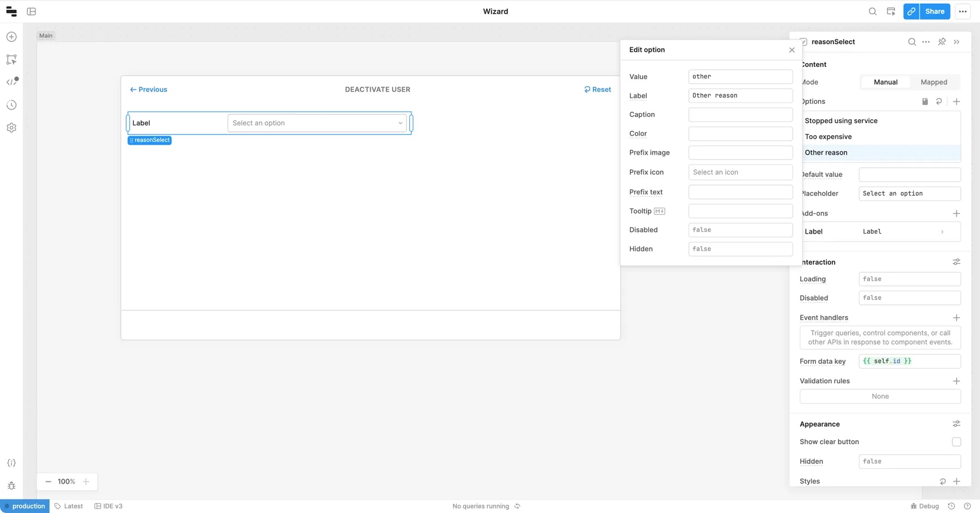Add a validation rule with plus icon
This screenshot has height=513, width=980.
pyautogui.click(x=957, y=381)
